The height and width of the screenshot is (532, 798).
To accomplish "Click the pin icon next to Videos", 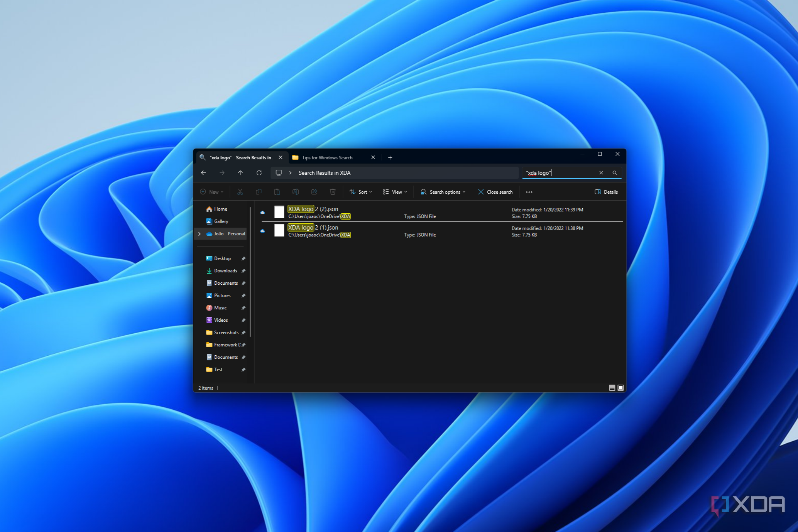I will [x=243, y=320].
